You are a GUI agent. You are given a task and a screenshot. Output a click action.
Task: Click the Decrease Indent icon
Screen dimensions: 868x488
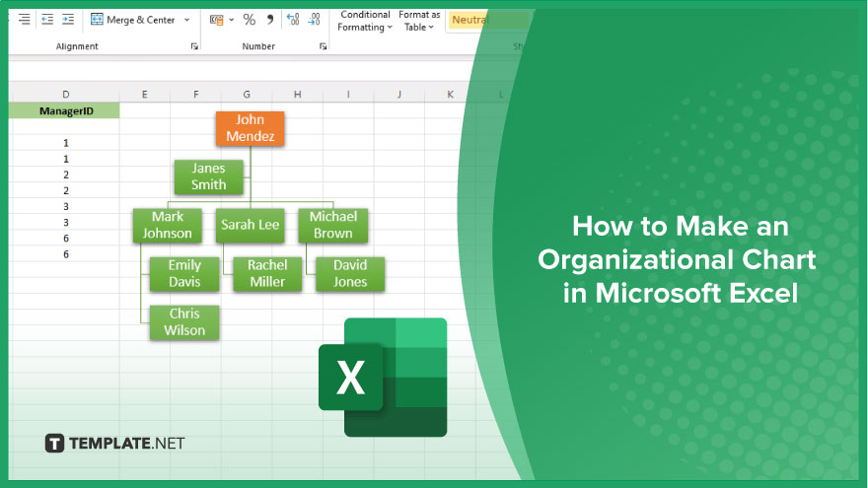(x=47, y=20)
